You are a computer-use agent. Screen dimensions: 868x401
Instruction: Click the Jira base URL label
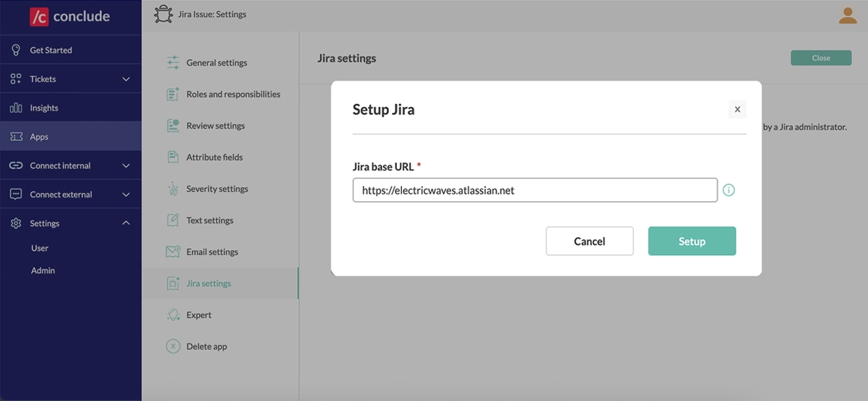pyautogui.click(x=383, y=167)
